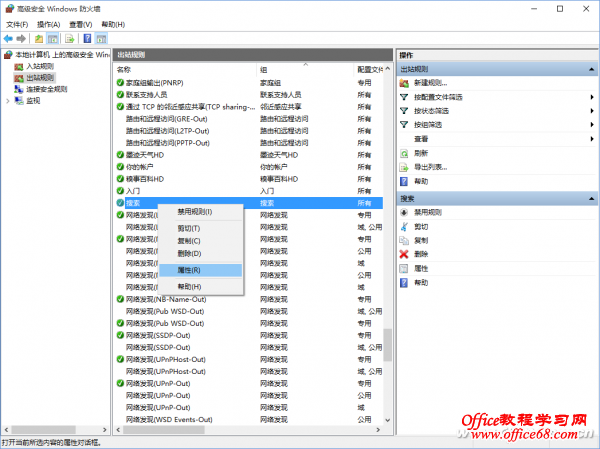Viewport: 600px width, 449px height.
Task: Open the 按组筛选 submenu arrow
Action: 592,125
